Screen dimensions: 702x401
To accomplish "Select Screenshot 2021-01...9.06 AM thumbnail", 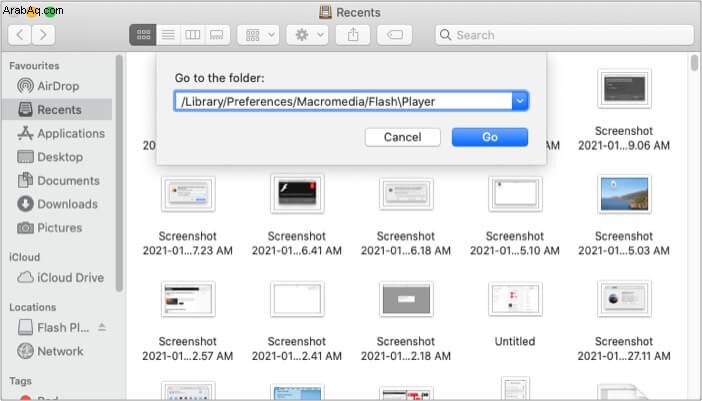I will 624,89.
